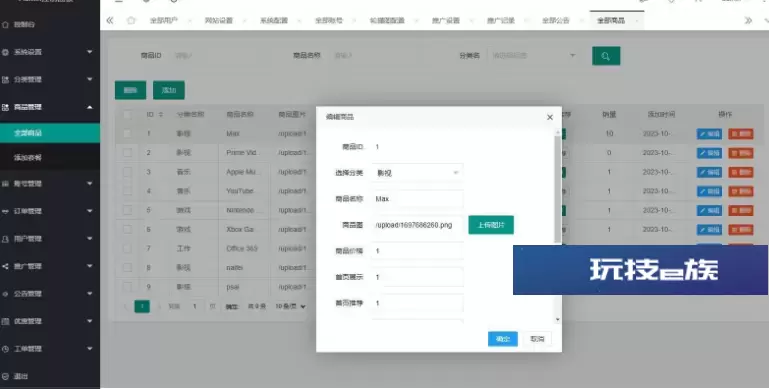The image size is (769, 389).
Task: Check the checkbox for row ID 6
Action: pyautogui.click(x=128, y=229)
